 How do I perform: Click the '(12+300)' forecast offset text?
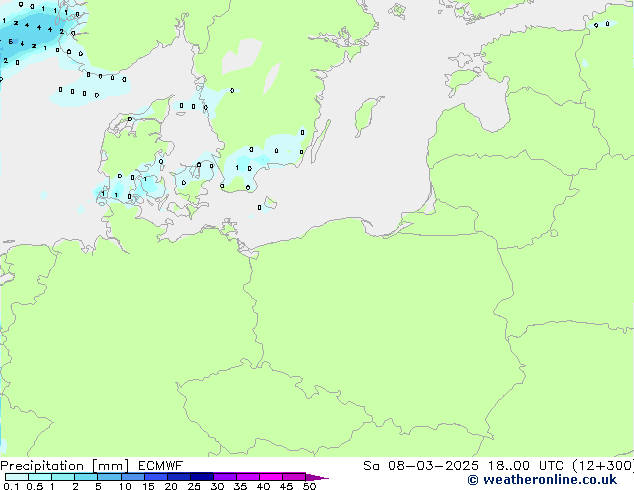point(603,466)
